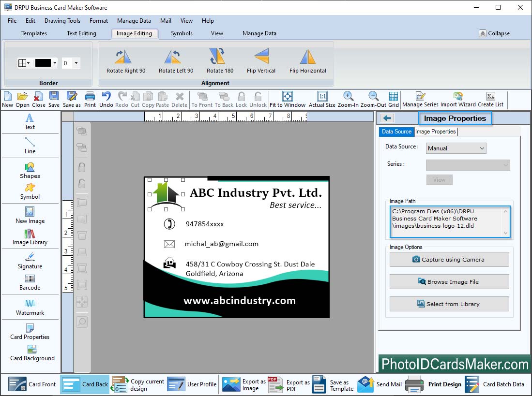Zoom-In on the card
The width and height of the screenshot is (532, 396).
(348, 100)
